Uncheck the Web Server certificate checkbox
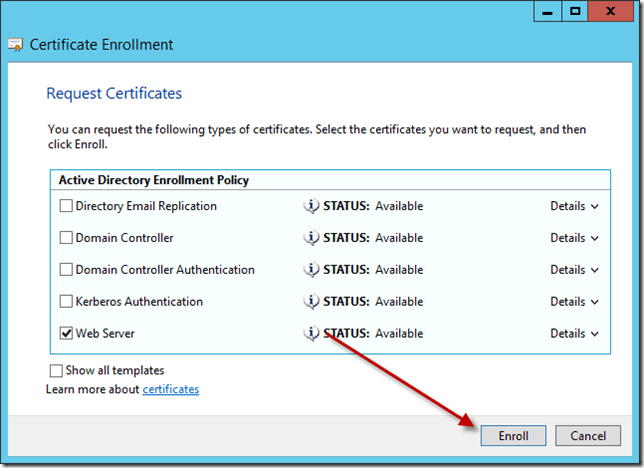Image resolution: width=644 pixels, height=468 pixels. [x=66, y=334]
